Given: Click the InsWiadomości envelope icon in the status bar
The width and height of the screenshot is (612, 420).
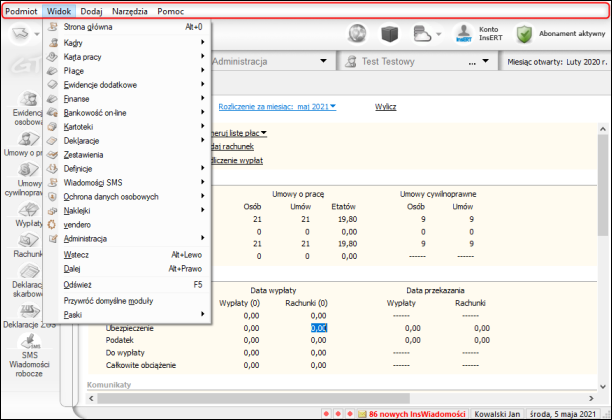Looking at the screenshot, I should [362, 413].
